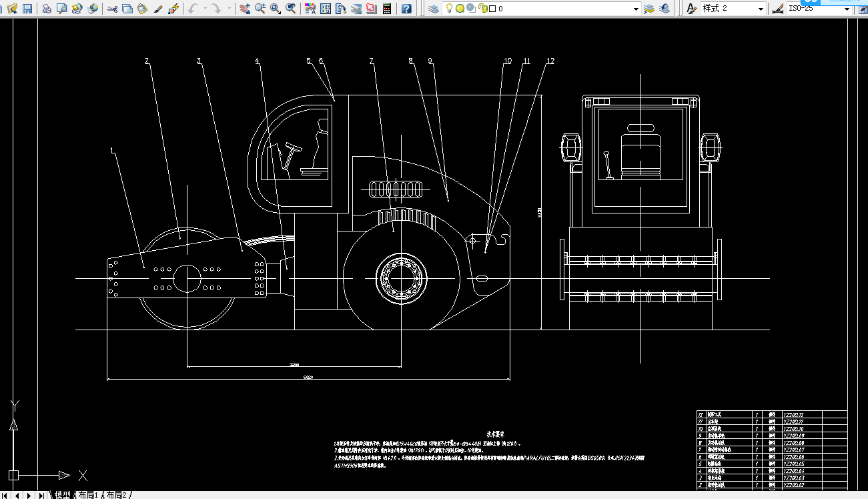The width and height of the screenshot is (868, 499).
Task: Click the layer 0 color square
Action: (x=492, y=9)
